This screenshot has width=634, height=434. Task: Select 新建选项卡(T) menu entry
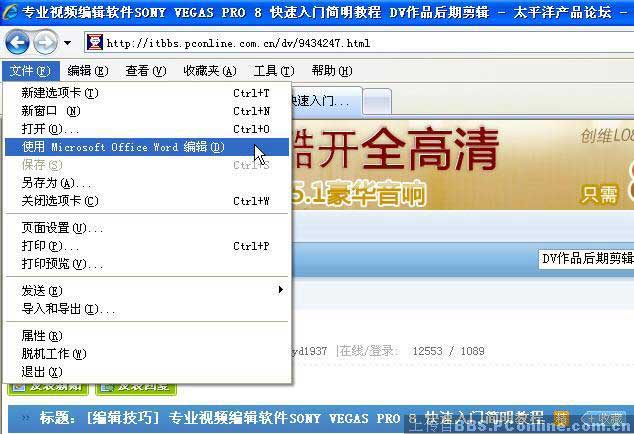147,93
